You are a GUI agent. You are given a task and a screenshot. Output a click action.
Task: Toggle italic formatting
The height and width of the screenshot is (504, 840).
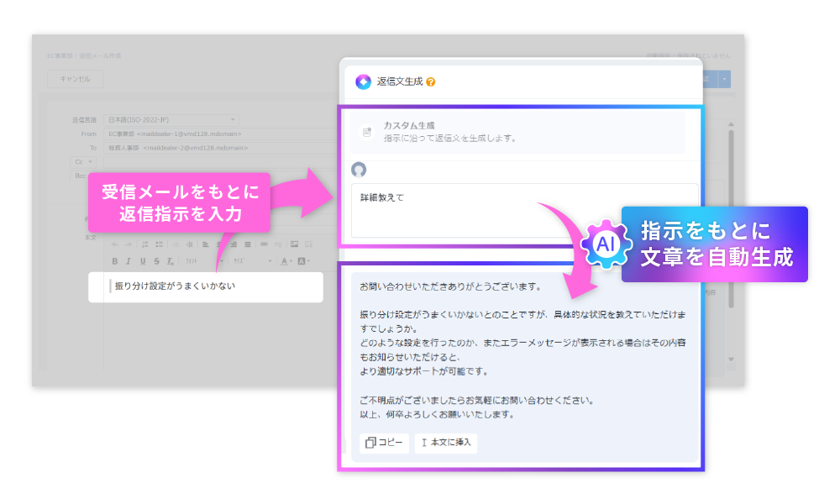(129, 260)
